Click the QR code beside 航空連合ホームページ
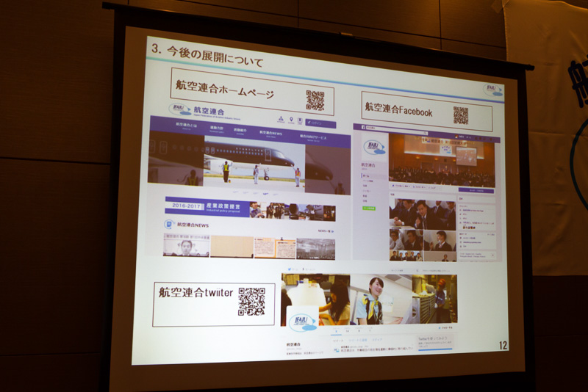Image resolution: width=588 pixels, height=392 pixels. coord(315,101)
